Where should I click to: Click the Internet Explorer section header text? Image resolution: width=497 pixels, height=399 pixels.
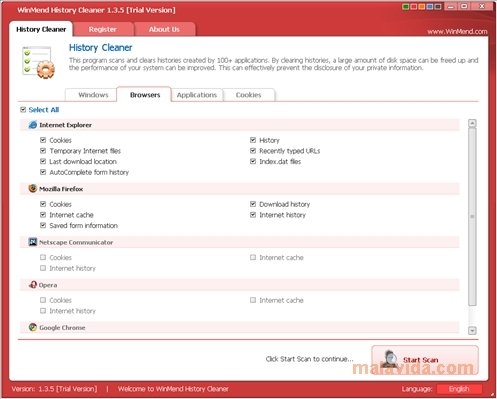click(65, 125)
